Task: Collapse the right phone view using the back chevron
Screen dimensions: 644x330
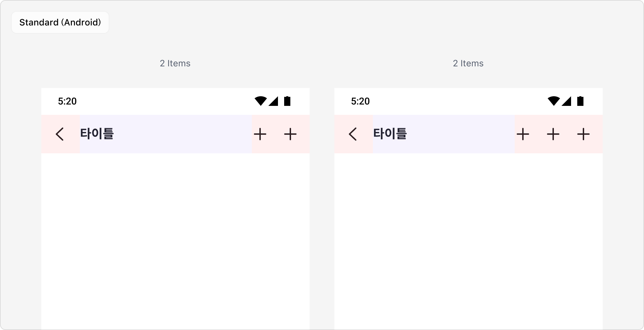Action: (353, 134)
